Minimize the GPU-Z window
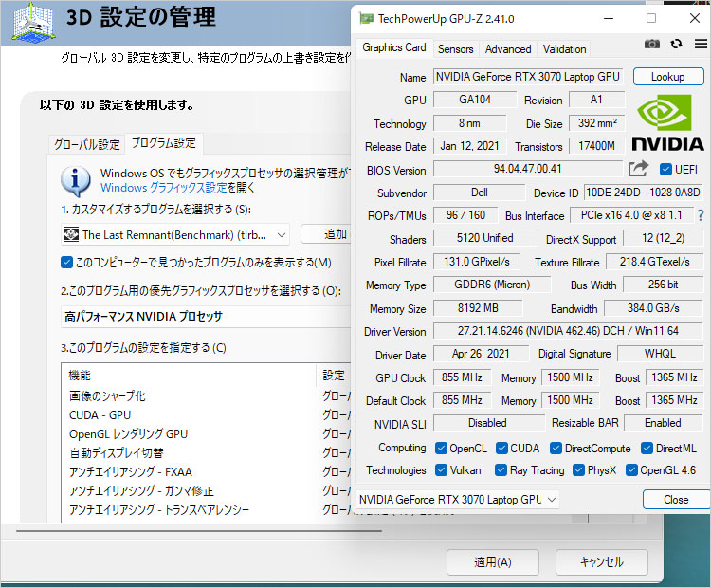The height and width of the screenshot is (588, 711). click(609, 19)
